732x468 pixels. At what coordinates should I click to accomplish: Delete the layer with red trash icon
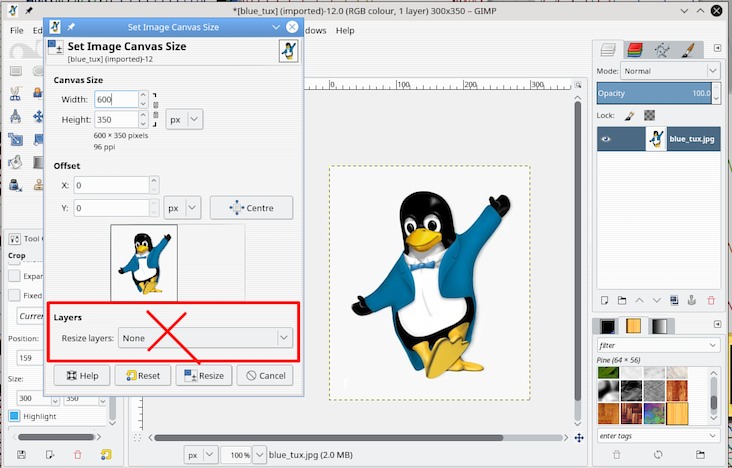click(x=711, y=300)
